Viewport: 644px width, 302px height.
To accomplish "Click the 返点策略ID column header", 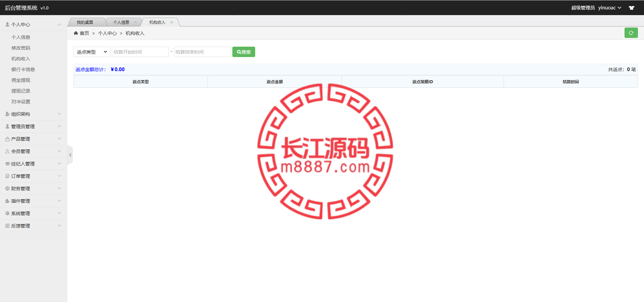I will (423, 82).
